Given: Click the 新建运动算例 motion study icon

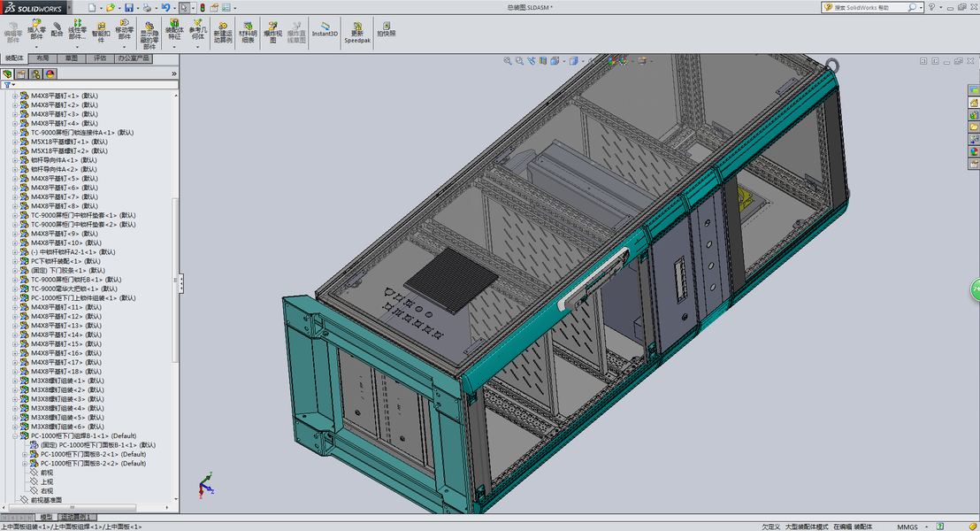Looking at the screenshot, I should click(223, 33).
